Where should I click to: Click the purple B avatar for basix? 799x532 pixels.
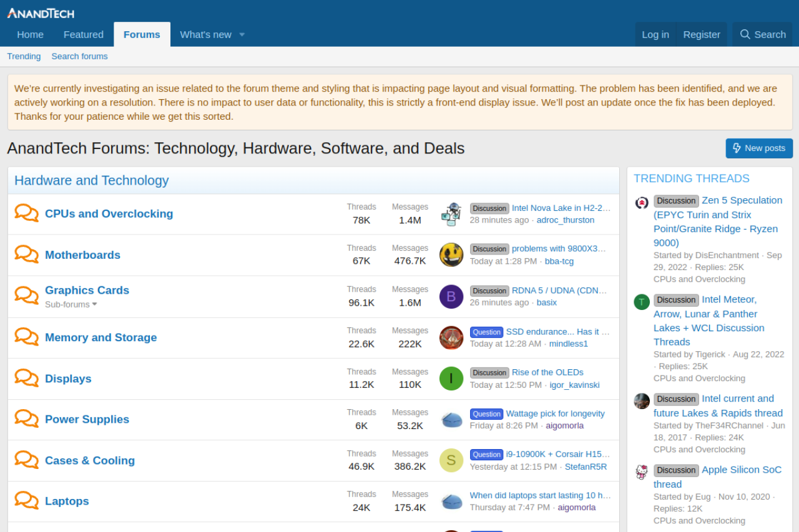[x=451, y=296]
